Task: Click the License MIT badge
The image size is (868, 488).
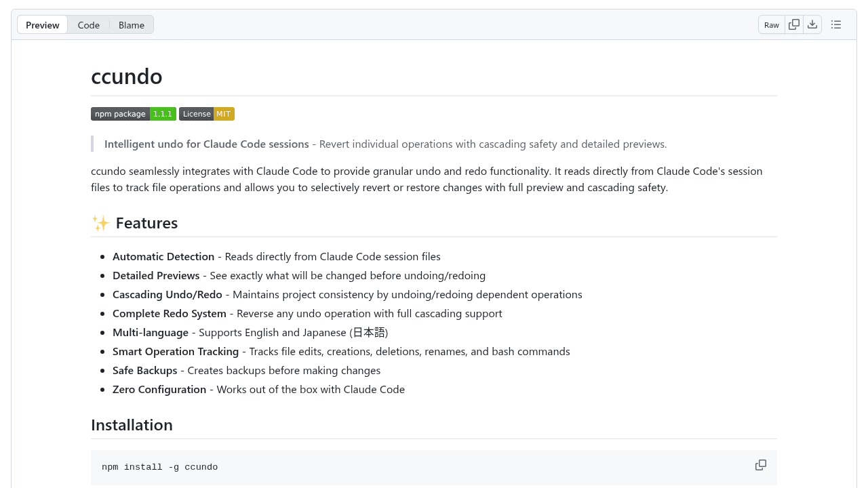Action: (207, 114)
